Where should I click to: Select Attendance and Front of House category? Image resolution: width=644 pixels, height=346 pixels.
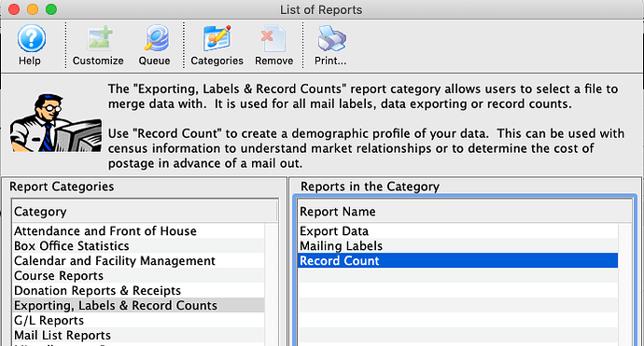(138, 231)
